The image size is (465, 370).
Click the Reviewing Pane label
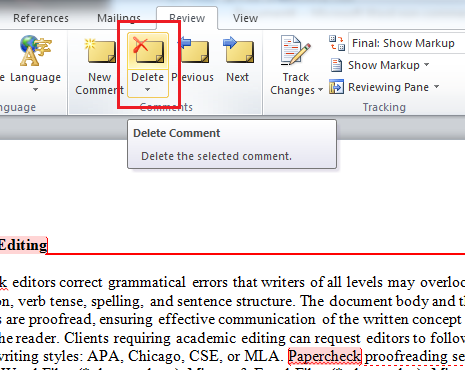pos(388,87)
